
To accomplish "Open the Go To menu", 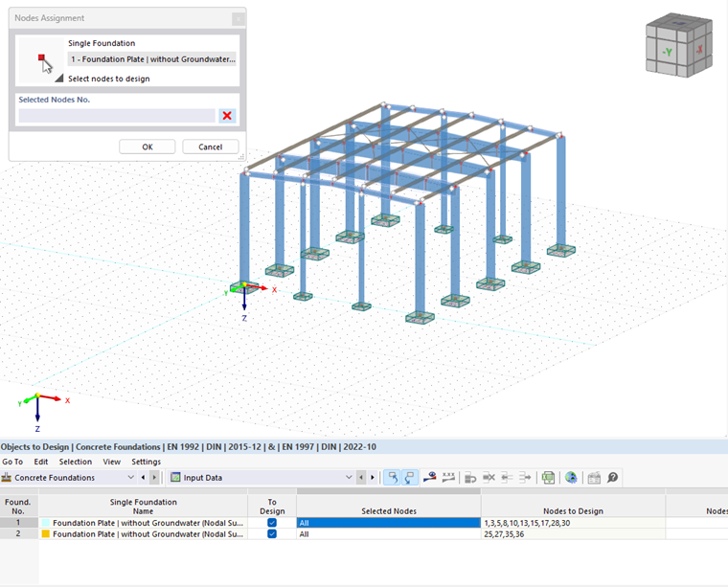I will coord(12,462).
